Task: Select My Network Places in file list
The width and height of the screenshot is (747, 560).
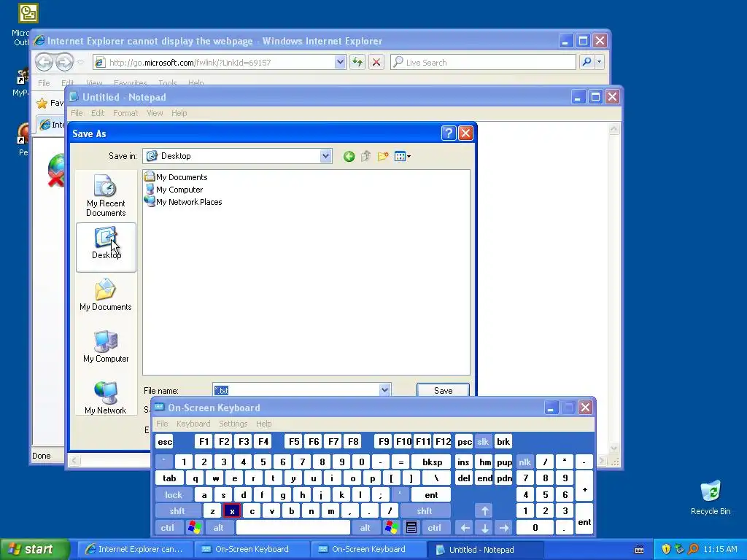Action: click(184, 202)
